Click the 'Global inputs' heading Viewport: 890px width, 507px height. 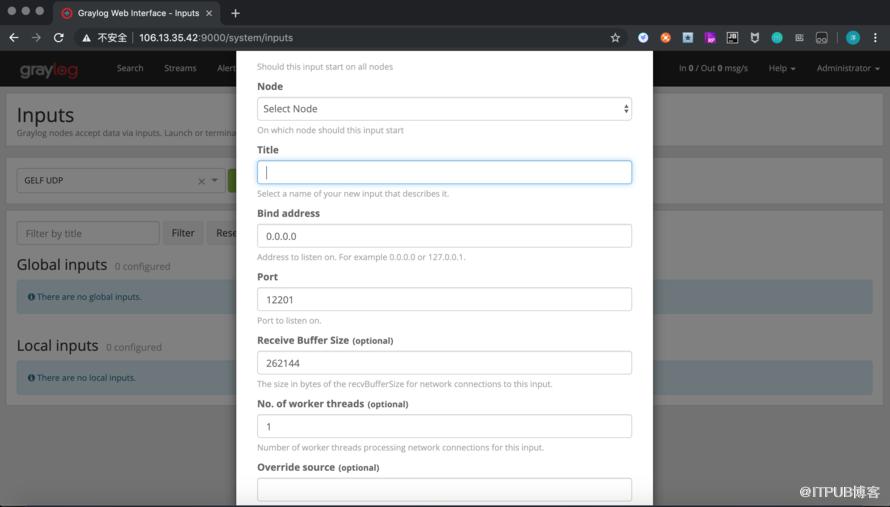(x=62, y=265)
